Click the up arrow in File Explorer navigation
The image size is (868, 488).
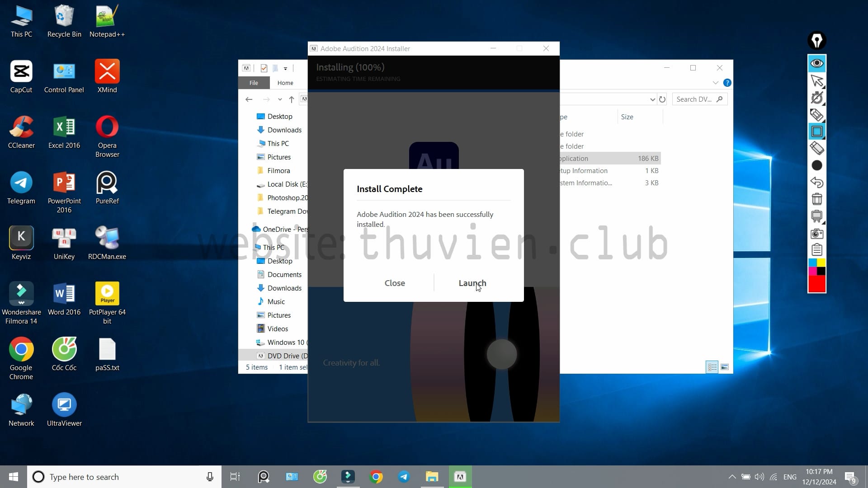click(x=292, y=99)
